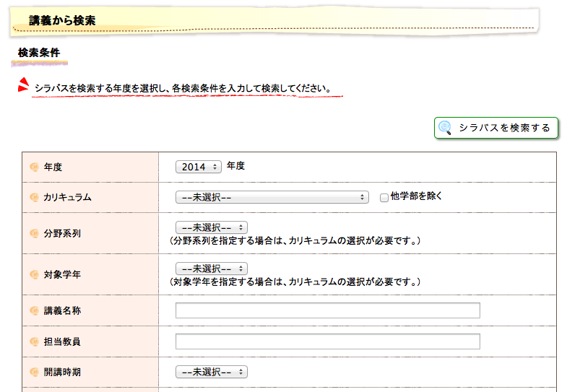Expand the カリキュラム selection dropdown

click(272, 197)
